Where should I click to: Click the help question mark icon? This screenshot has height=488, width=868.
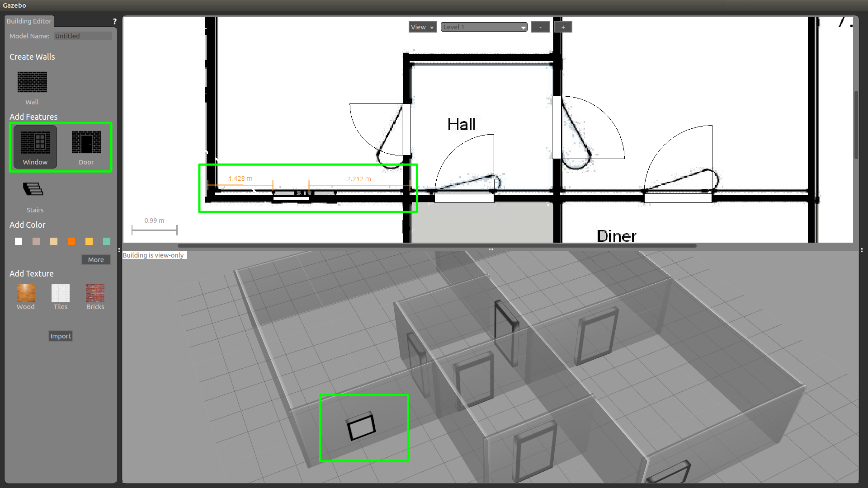[x=114, y=21]
